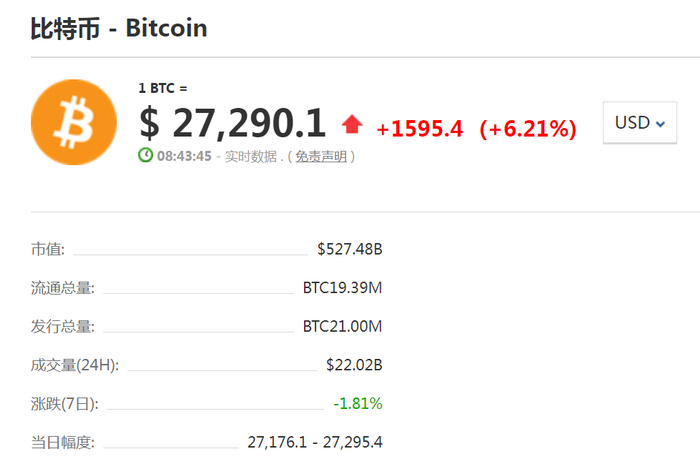Click the 27,176.1 - 27,295.4 daily range
Screen dimensions: 700x469
pyautogui.click(x=315, y=441)
